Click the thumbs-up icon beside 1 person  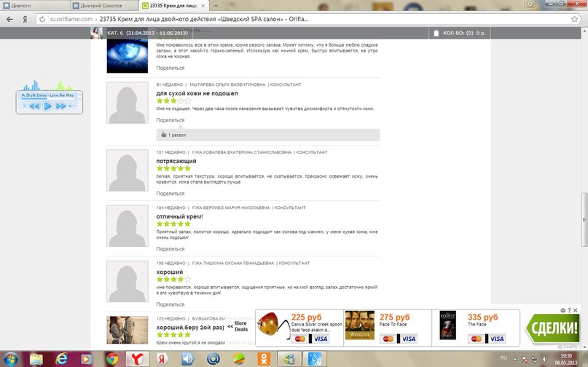point(163,135)
